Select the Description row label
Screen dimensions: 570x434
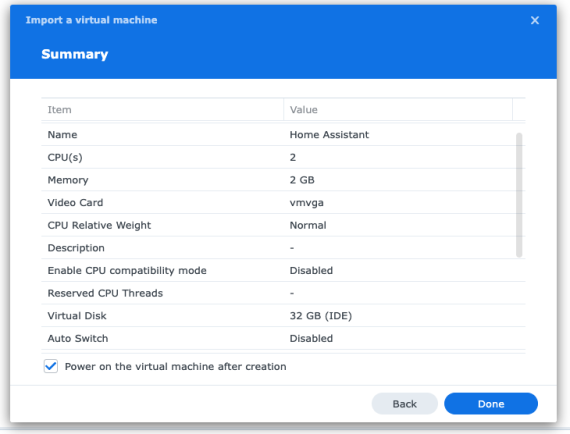(76, 248)
